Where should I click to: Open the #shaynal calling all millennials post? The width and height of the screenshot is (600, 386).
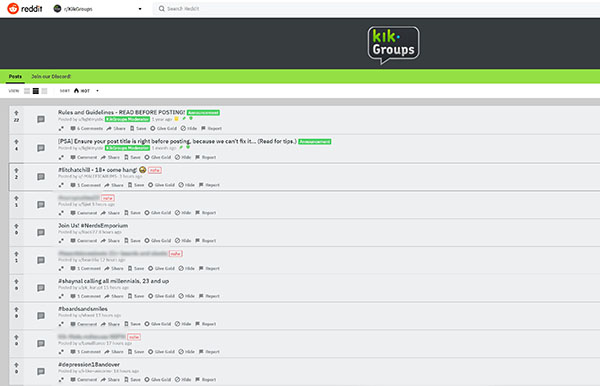tap(113, 281)
